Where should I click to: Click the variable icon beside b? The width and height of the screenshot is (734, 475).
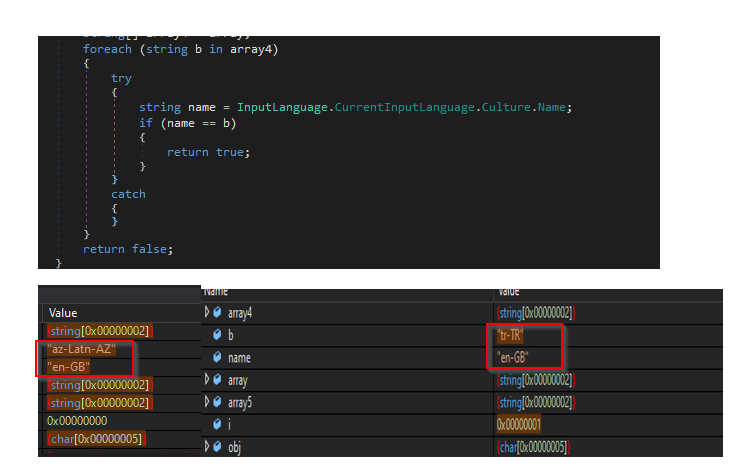(217, 336)
